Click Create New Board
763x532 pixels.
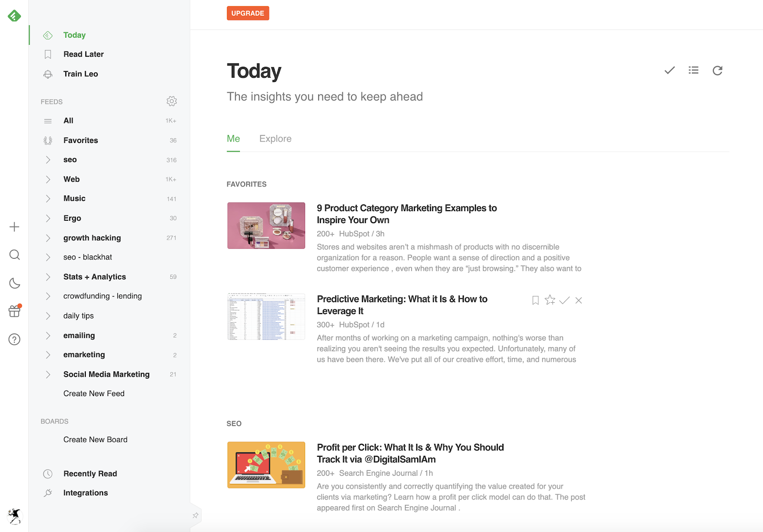(x=95, y=440)
